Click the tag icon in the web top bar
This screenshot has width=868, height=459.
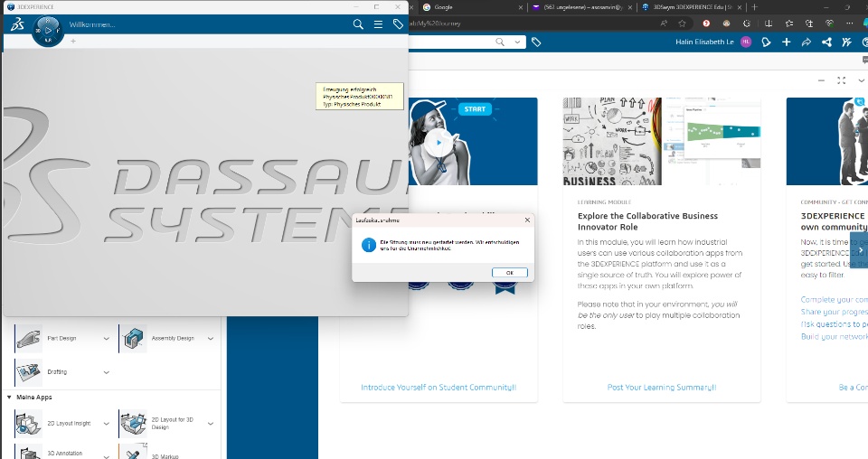[x=536, y=42]
